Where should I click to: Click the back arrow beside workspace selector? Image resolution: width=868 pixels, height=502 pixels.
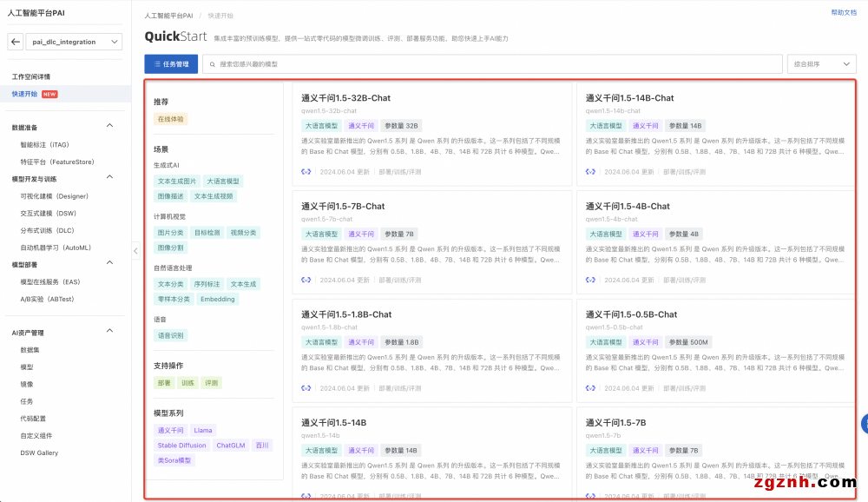(16, 42)
